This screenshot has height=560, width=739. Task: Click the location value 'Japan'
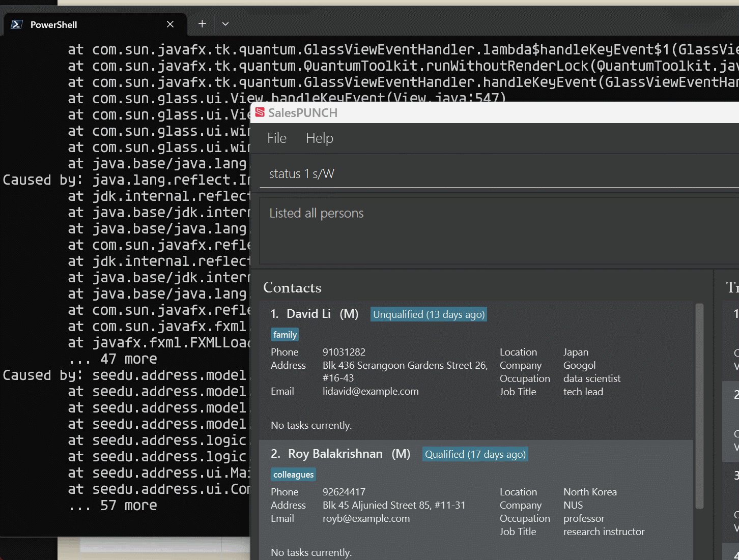click(576, 352)
